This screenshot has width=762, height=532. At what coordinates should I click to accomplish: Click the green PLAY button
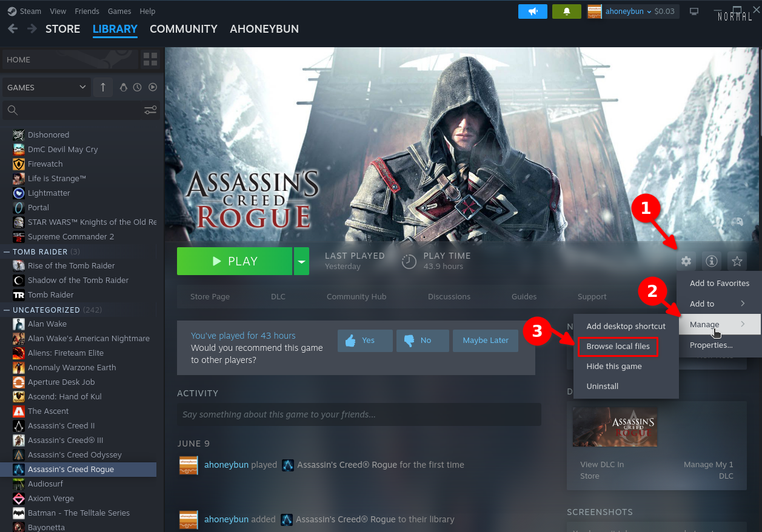click(235, 261)
